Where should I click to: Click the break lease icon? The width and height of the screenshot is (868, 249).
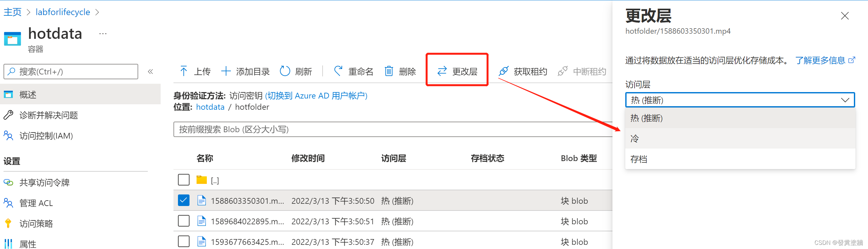coord(562,71)
